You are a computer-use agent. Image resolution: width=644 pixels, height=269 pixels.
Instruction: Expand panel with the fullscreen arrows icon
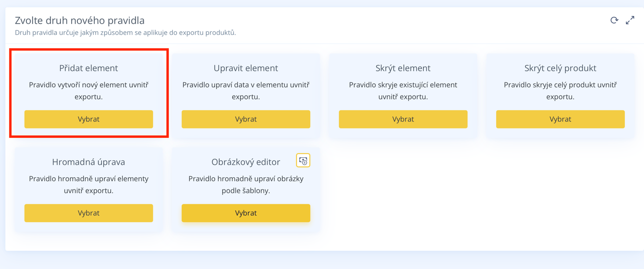pos(630,20)
